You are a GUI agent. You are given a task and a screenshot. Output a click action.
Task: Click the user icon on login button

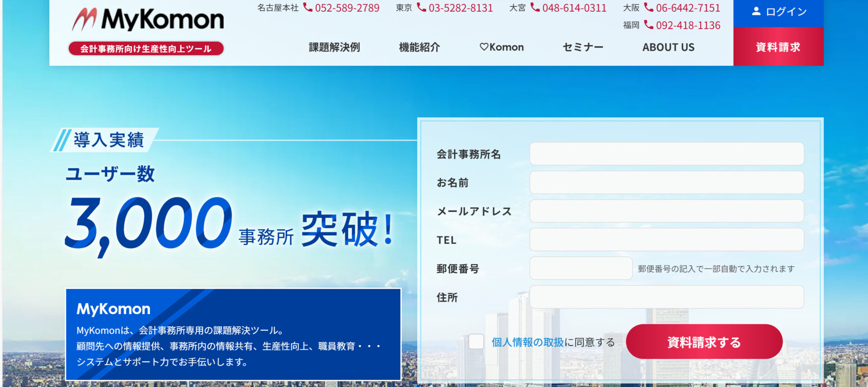coord(756,11)
